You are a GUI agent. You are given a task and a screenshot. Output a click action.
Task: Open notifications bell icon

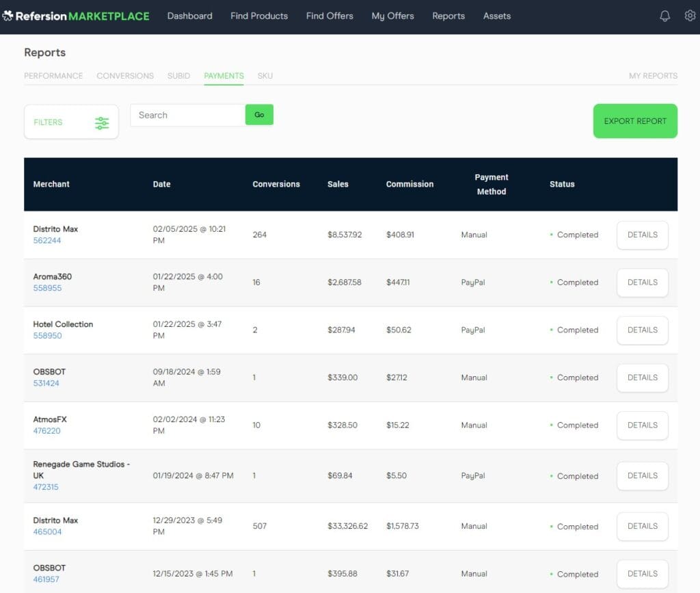coord(664,16)
